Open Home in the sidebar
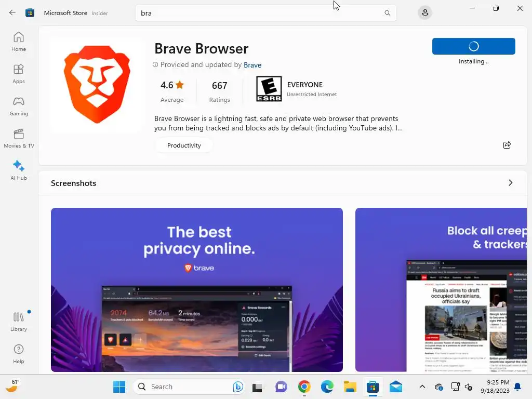This screenshot has height=399, width=532. [x=19, y=42]
